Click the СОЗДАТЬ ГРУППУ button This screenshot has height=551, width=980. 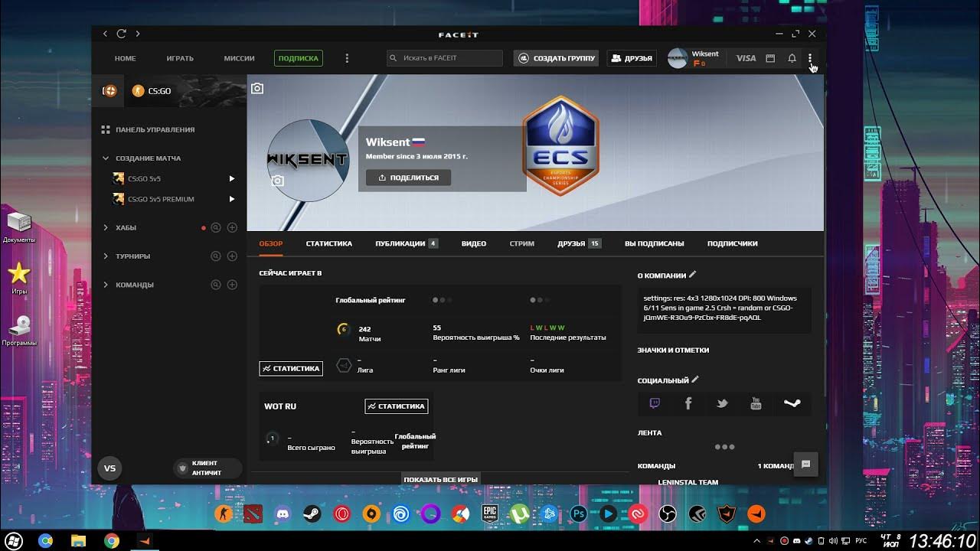pos(557,58)
